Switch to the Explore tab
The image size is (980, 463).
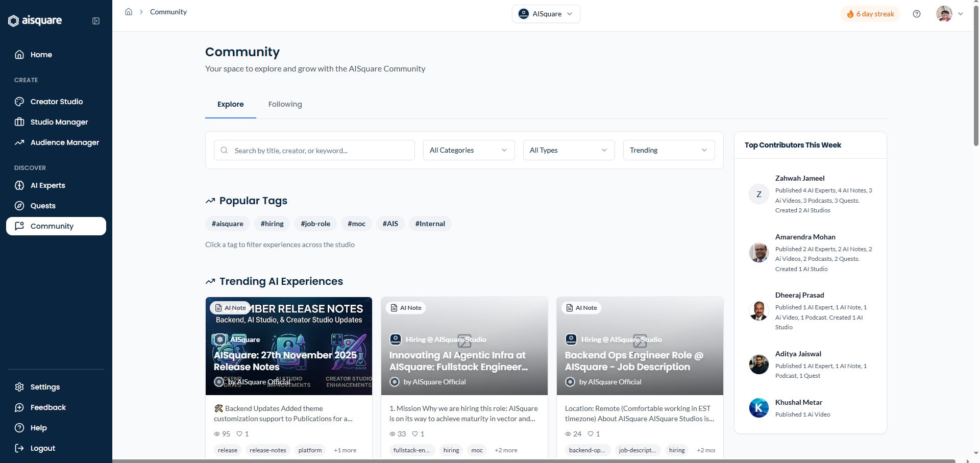coord(231,104)
